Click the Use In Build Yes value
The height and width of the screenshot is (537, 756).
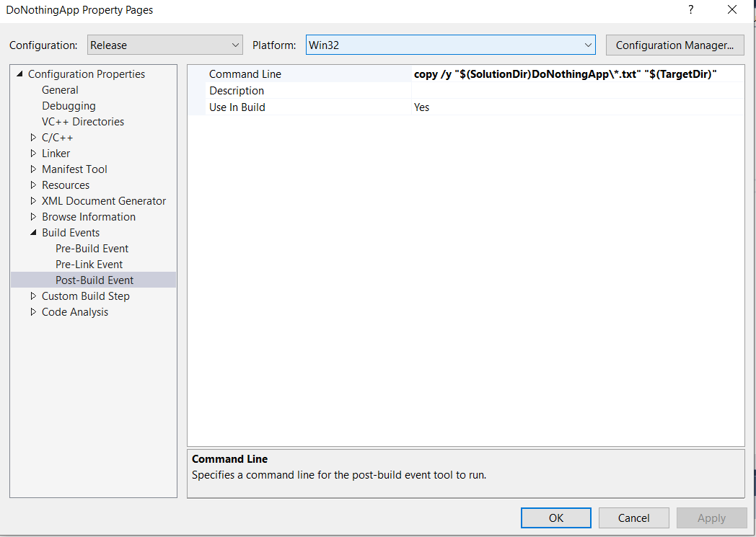578,107
